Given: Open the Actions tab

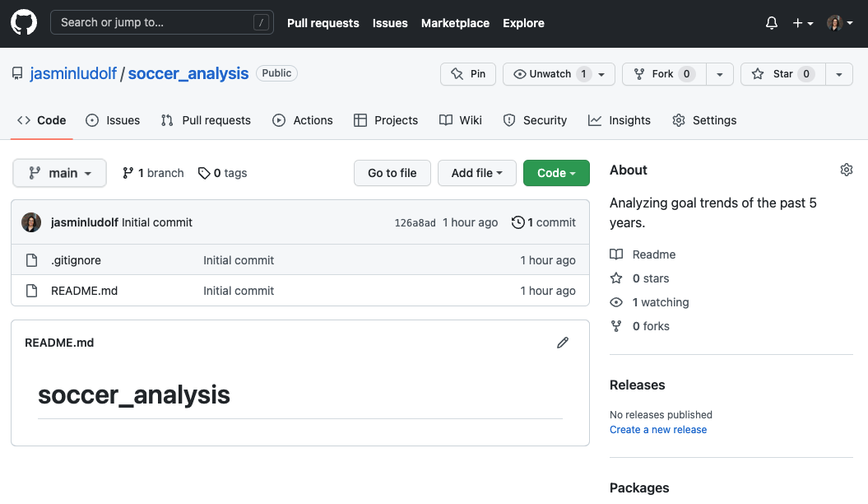Looking at the screenshot, I should (303, 120).
